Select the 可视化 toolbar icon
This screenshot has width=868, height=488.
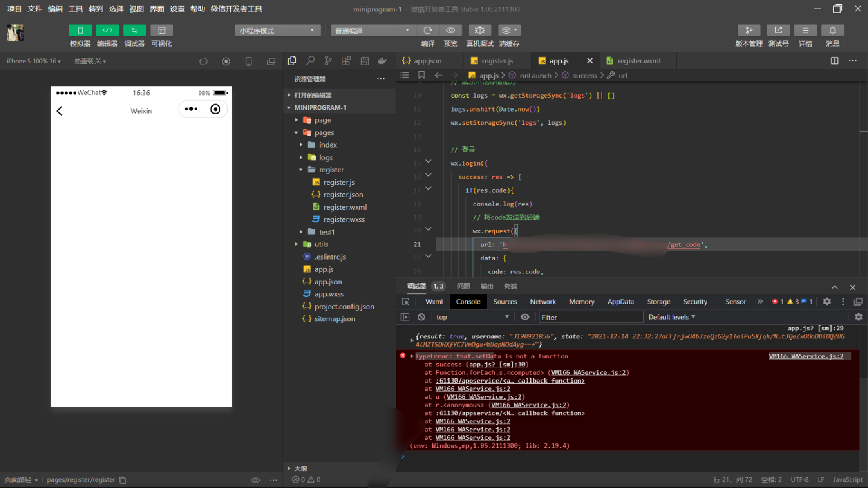click(162, 30)
